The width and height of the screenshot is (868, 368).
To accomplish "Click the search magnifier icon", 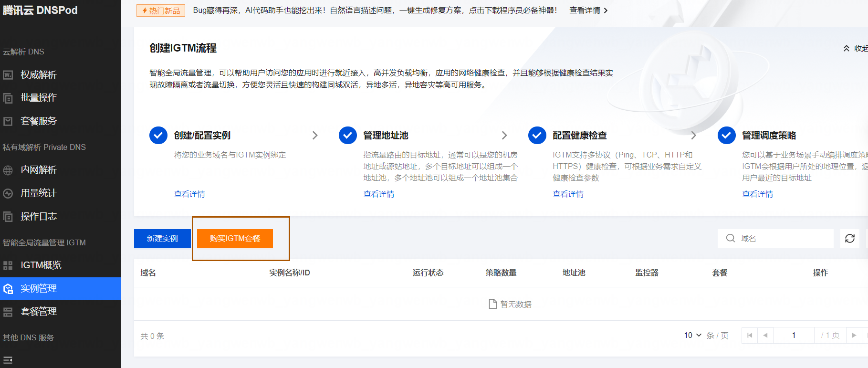I will point(731,238).
